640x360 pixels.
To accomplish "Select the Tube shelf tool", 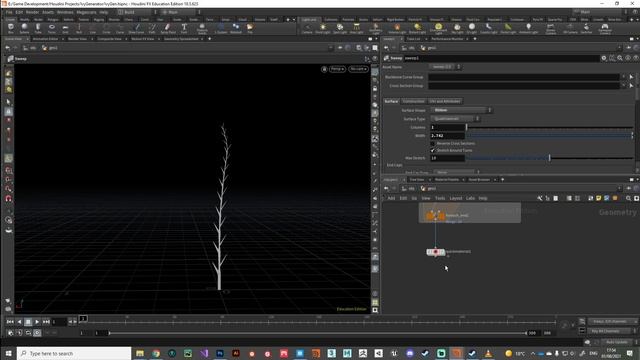I will [38, 28].
